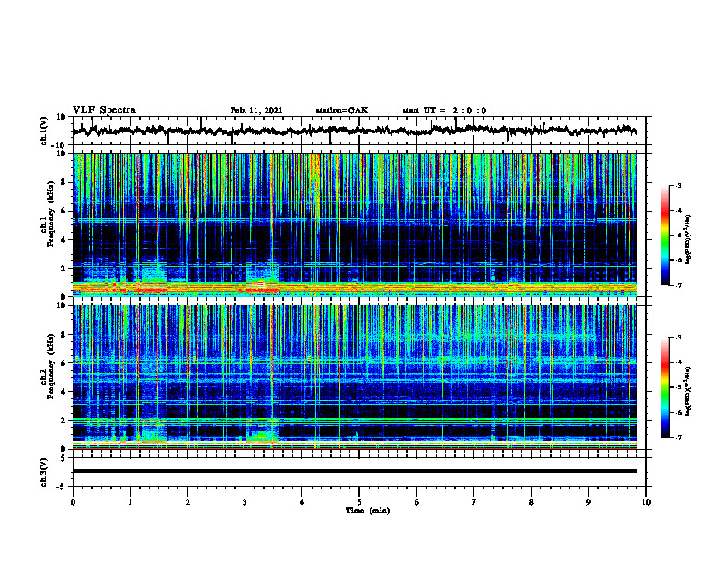Click the "ch.3(V)" axis label
This screenshot has width=728, height=563.
click(x=44, y=473)
